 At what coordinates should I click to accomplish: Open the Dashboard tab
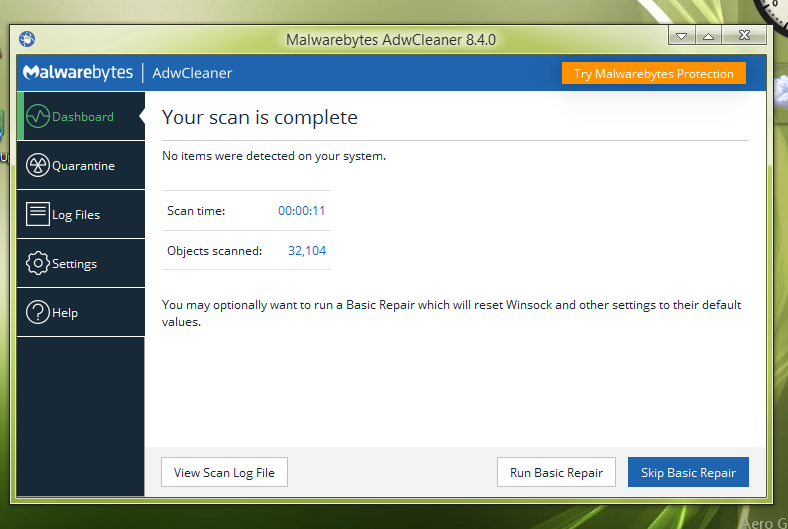[81, 116]
